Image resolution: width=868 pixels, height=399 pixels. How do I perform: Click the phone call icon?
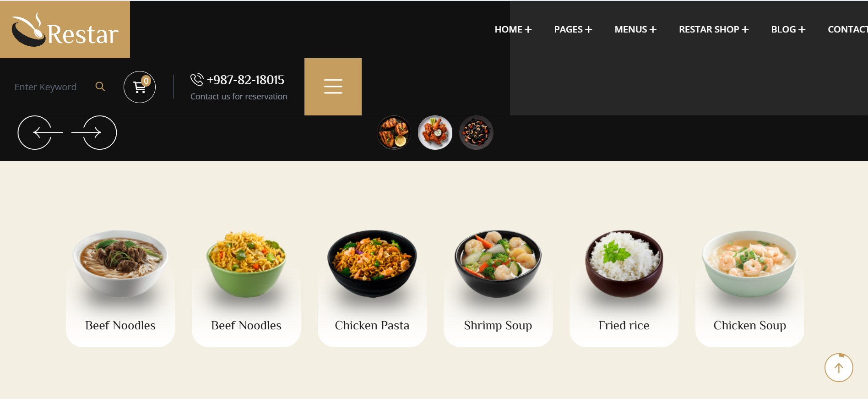(197, 79)
